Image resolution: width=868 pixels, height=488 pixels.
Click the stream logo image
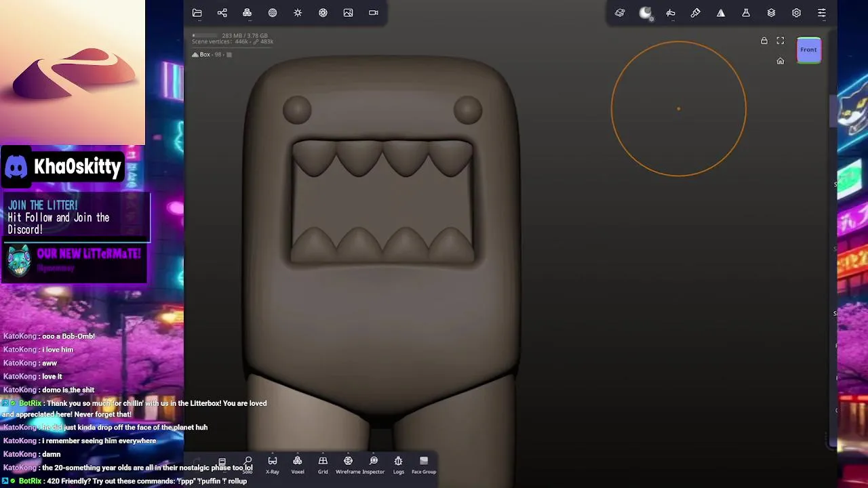[x=73, y=73]
